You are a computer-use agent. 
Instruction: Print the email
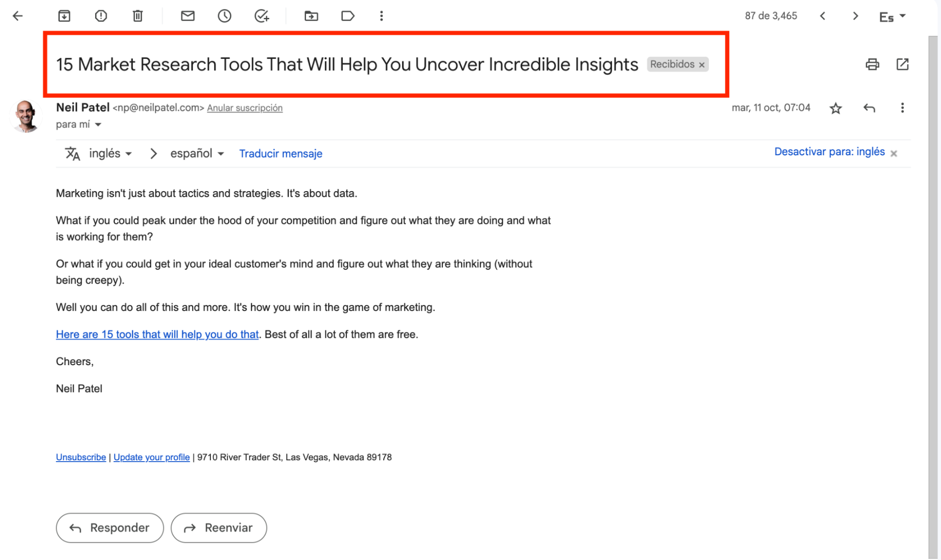(872, 64)
